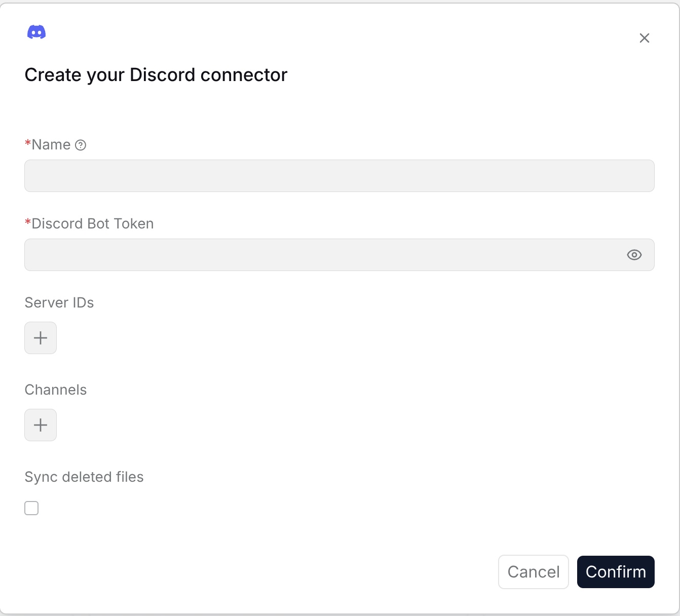Viewport: 680px width, 616px height.
Task: Focus the Discord Bot Token field
Action: (x=339, y=255)
